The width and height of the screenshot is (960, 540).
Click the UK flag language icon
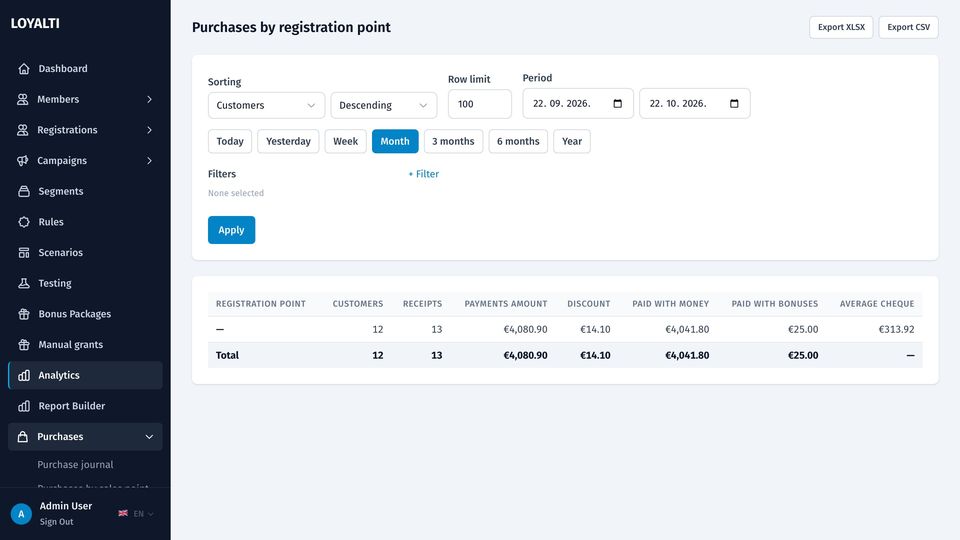(x=123, y=513)
